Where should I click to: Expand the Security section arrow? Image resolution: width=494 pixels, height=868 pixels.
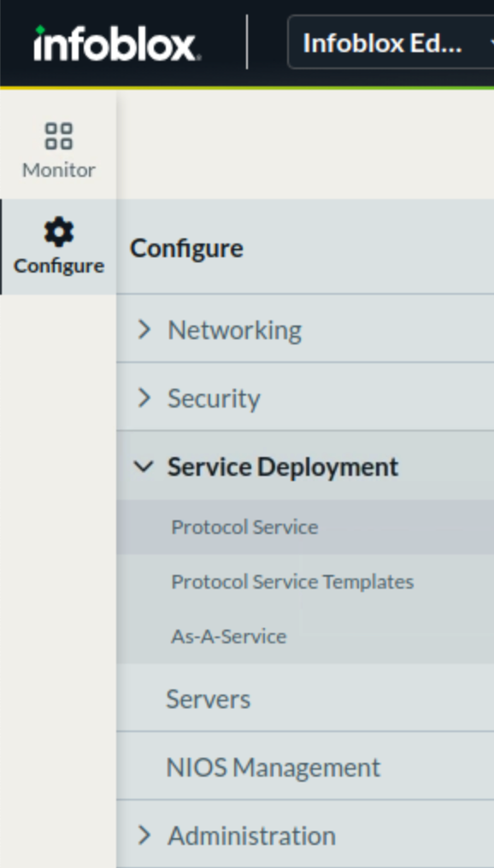coord(144,397)
